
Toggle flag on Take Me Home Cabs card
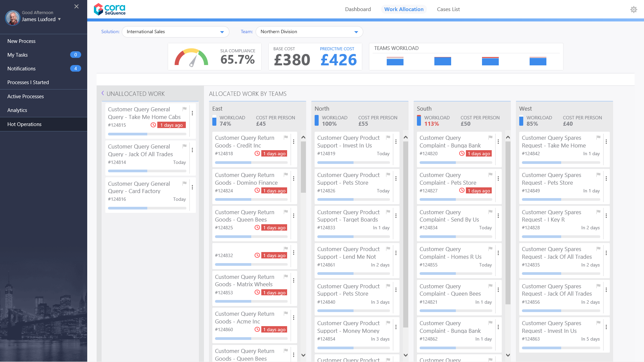pos(184,109)
